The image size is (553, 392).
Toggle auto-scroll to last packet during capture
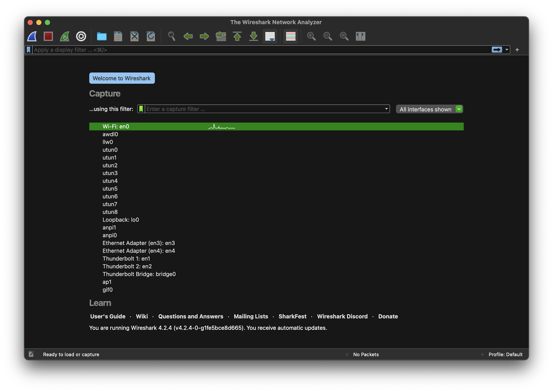(x=270, y=36)
